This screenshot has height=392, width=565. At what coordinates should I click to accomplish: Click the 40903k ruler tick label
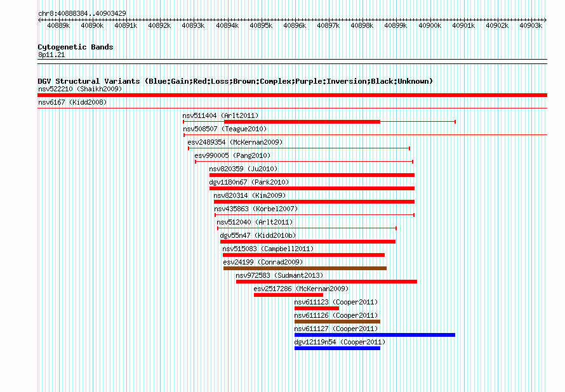(x=531, y=25)
